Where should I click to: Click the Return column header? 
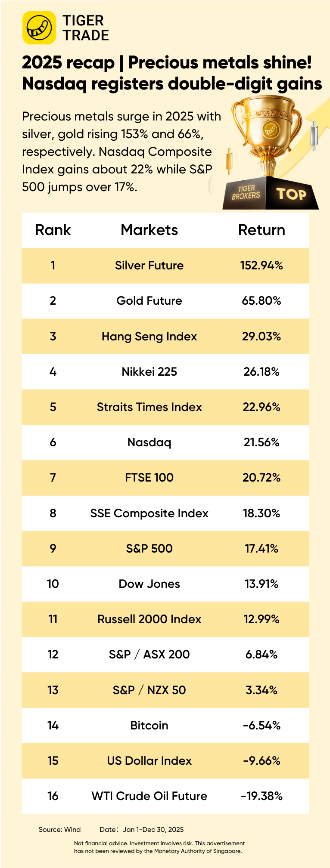pos(262,230)
